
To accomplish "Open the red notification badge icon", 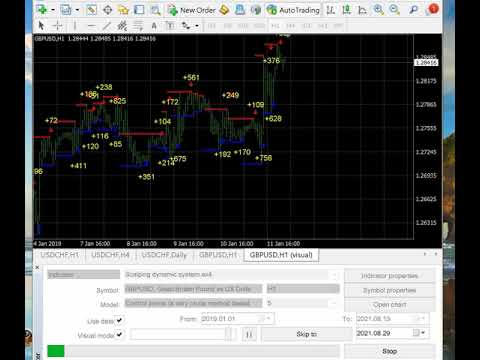I will [433, 9].
